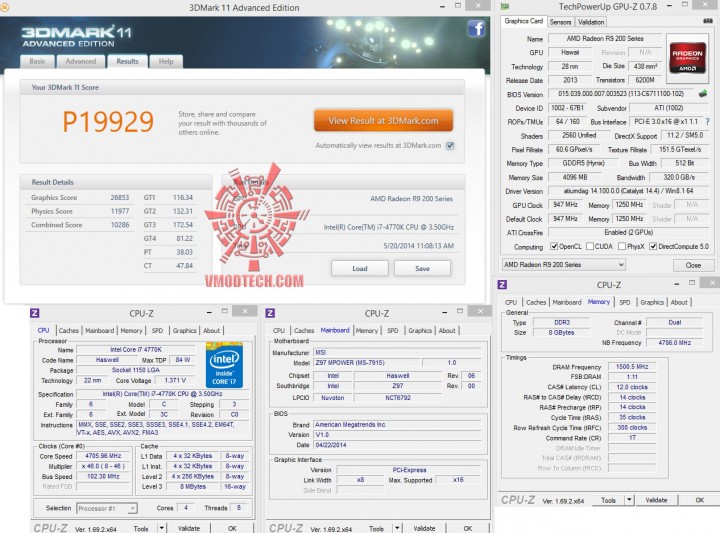Click the GPU Clock 947 MHz field
The width and height of the screenshot is (720, 533).
coord(565,205)
